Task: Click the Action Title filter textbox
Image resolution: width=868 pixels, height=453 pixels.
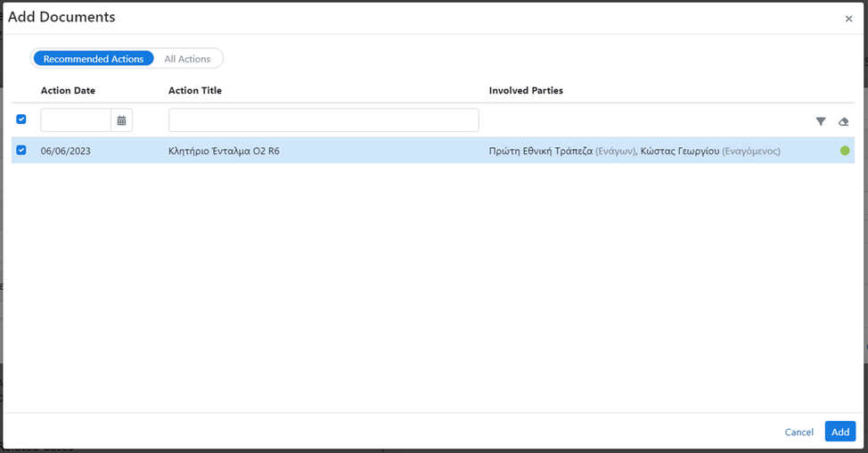Action: pyautogui.click(x=323, y=120)
